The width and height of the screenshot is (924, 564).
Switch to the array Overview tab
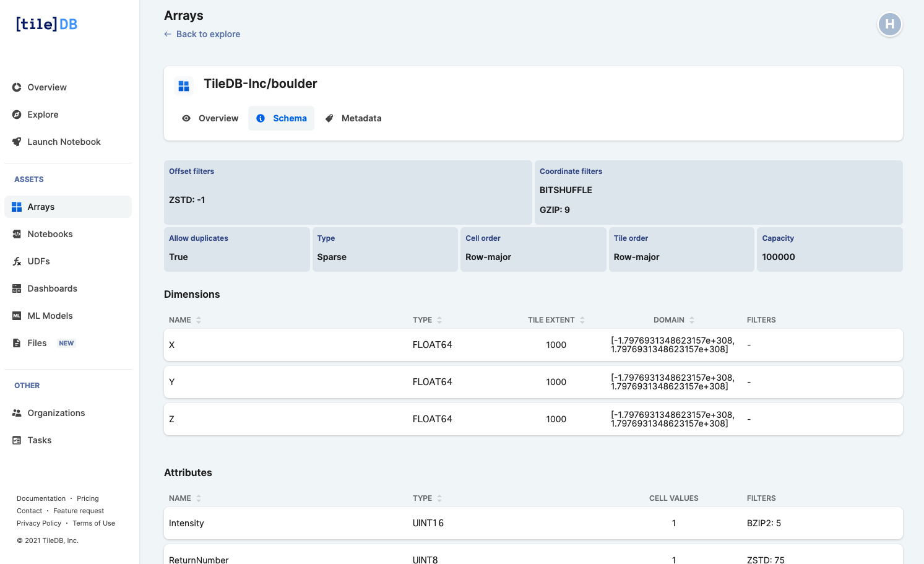tap(210, 118)
